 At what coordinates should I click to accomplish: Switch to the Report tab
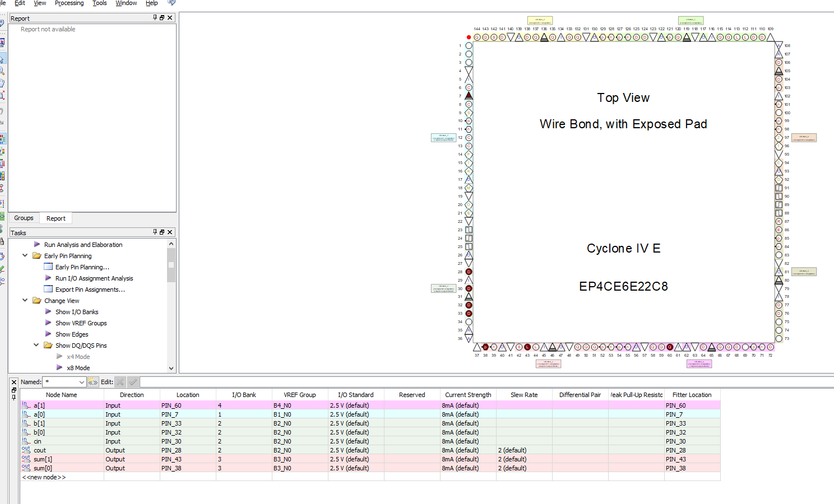tap(56, 218)
